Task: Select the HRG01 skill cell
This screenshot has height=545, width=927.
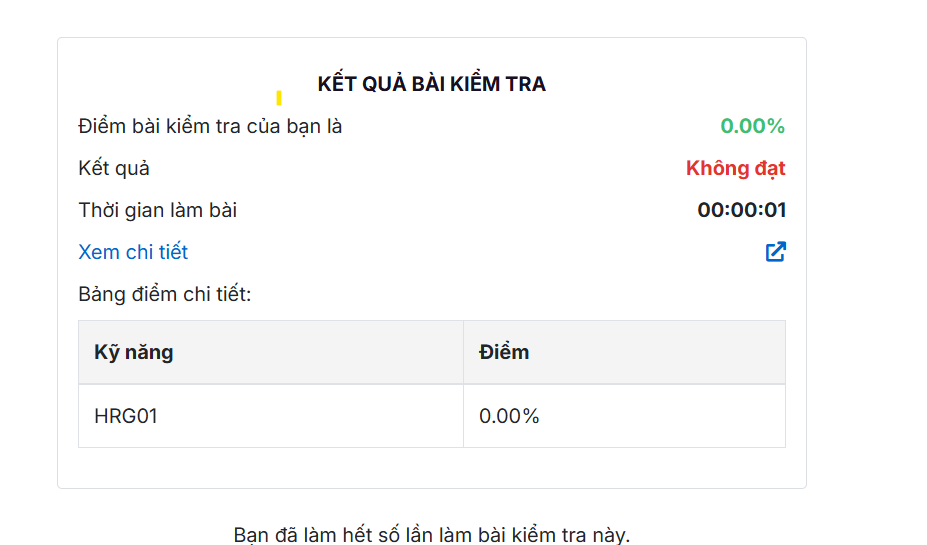Action: coord(126,416)
